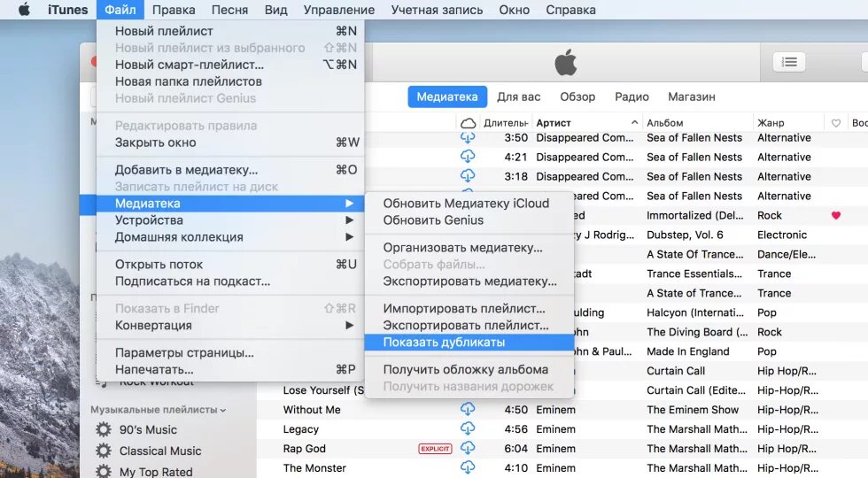The width and height of the screenshot is (868, 478).
Task: Click the list view button in toolbar
Action: pos(789,62)
